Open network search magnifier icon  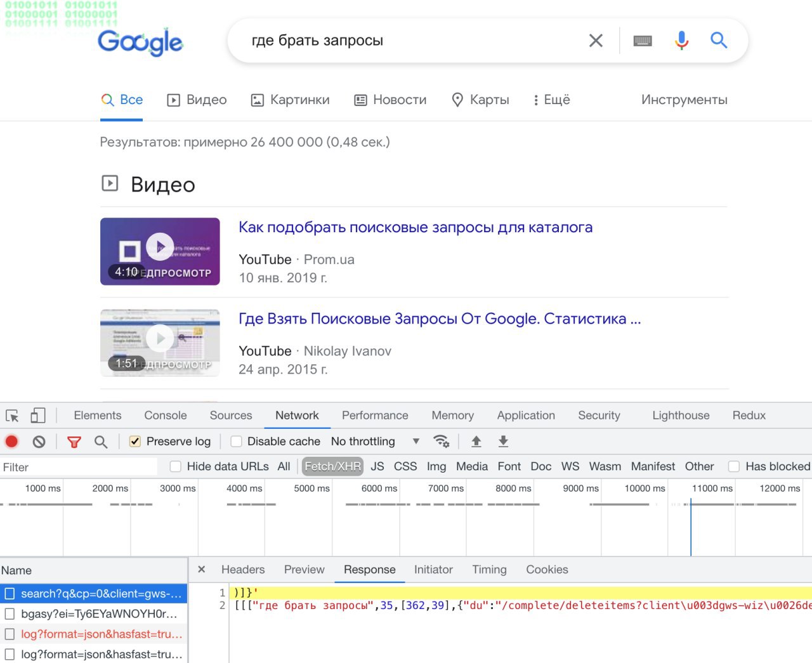point(101,442)
